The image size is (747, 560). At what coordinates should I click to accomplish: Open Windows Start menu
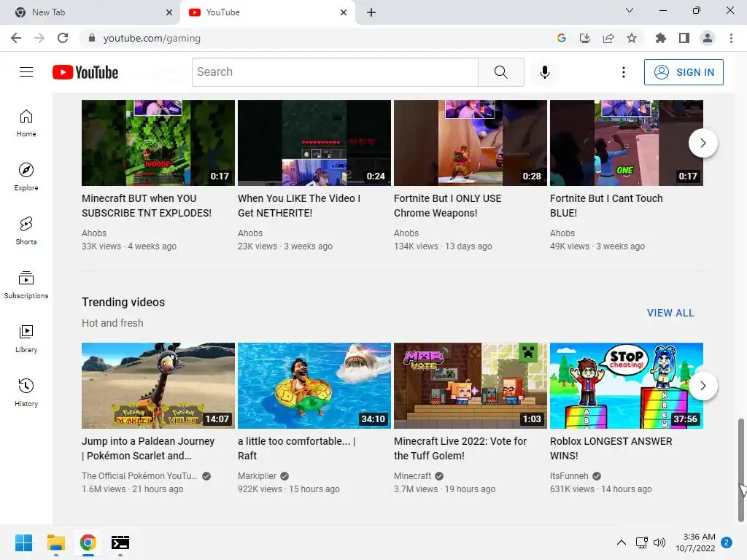tap(24, 542)
